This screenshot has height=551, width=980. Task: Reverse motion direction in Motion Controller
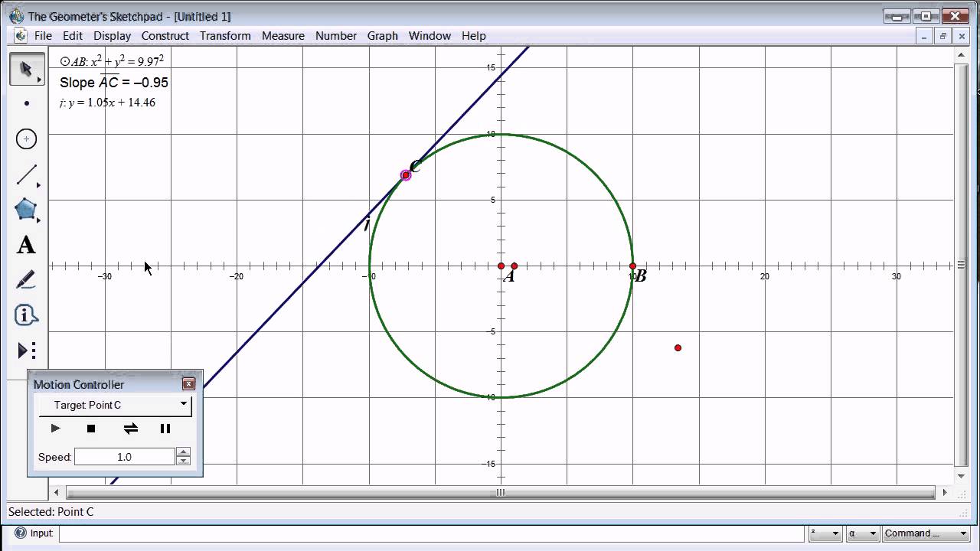pyautogui.click(x=130, y=429)
